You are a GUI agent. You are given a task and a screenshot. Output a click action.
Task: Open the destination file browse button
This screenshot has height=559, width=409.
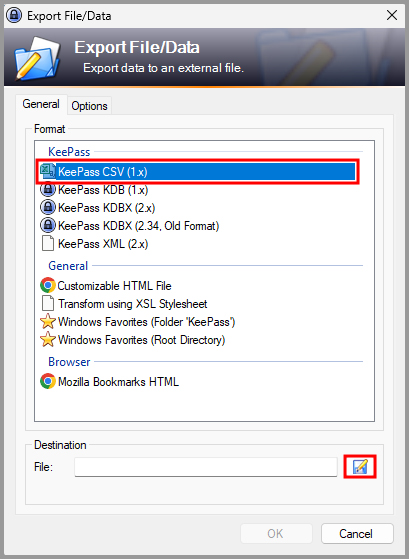point(360,466)
